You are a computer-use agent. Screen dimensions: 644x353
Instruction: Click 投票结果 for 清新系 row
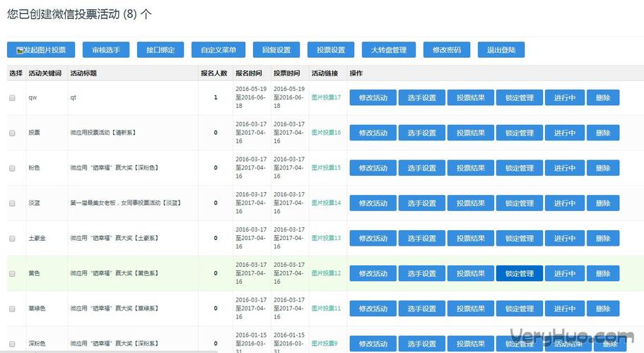tap(471, 133)
